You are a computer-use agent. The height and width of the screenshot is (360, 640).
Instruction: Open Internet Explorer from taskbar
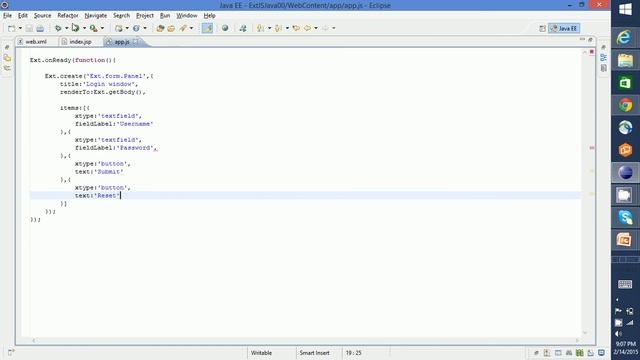pos(625,38)
